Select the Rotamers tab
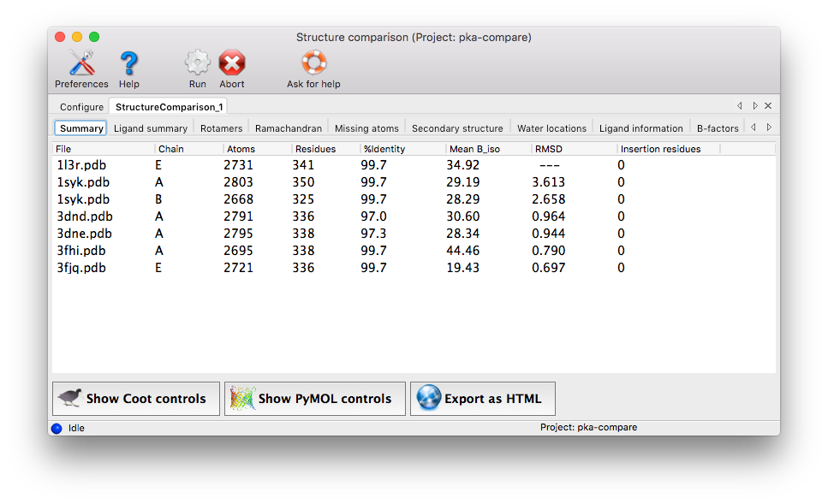This screenshot has height=504, width=828. tap(221, 128)
